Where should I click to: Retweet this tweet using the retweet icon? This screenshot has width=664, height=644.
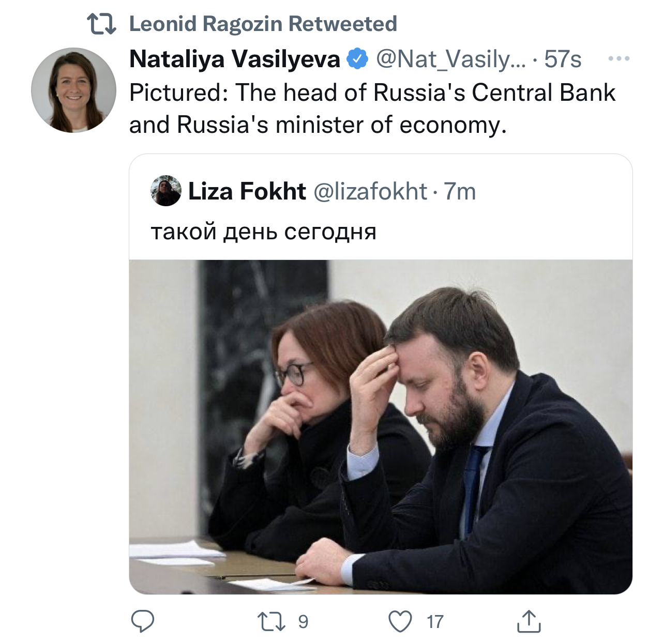pos(271,621)
